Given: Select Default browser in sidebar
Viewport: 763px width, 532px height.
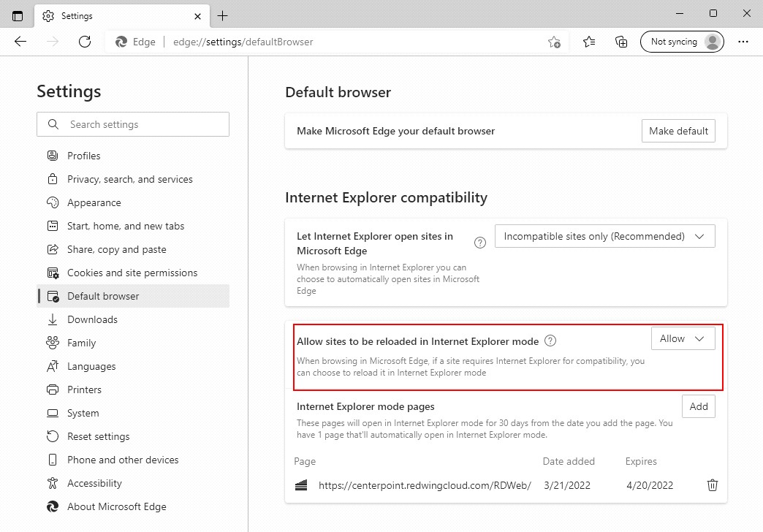Looking at the screenshot, I should click(x=133, y=296).
